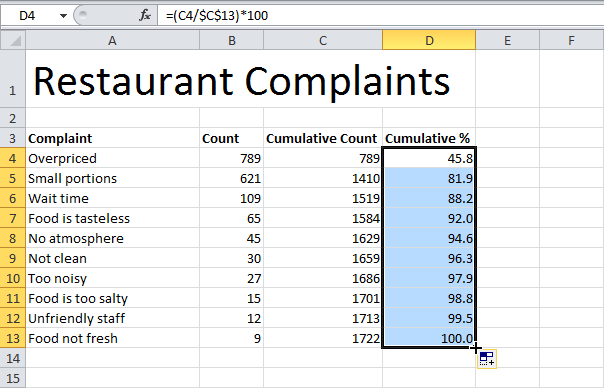This screenshot has height=388, width=604.
Task: Click cumulative count 1410
Action: point(323,178)
